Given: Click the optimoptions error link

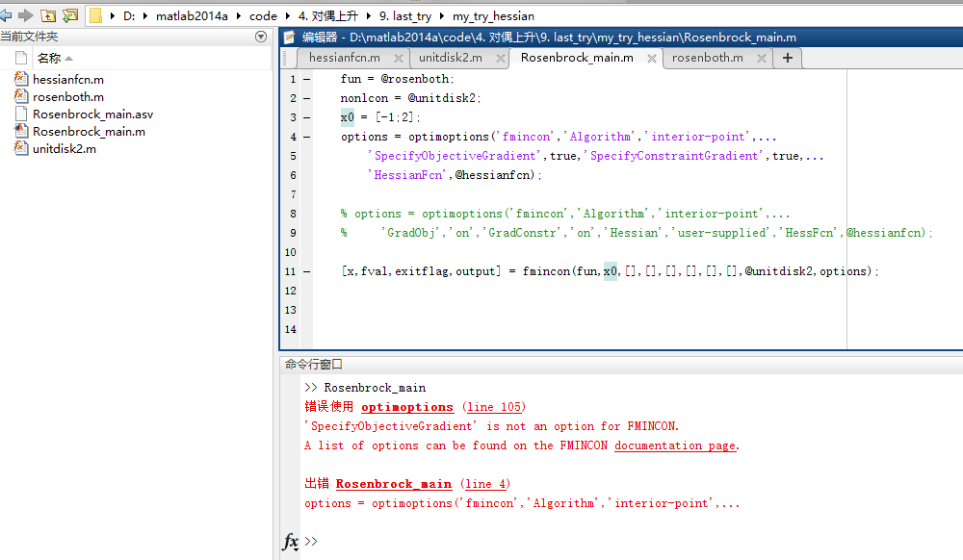Looking at the screenshot, I should (407, 407).
